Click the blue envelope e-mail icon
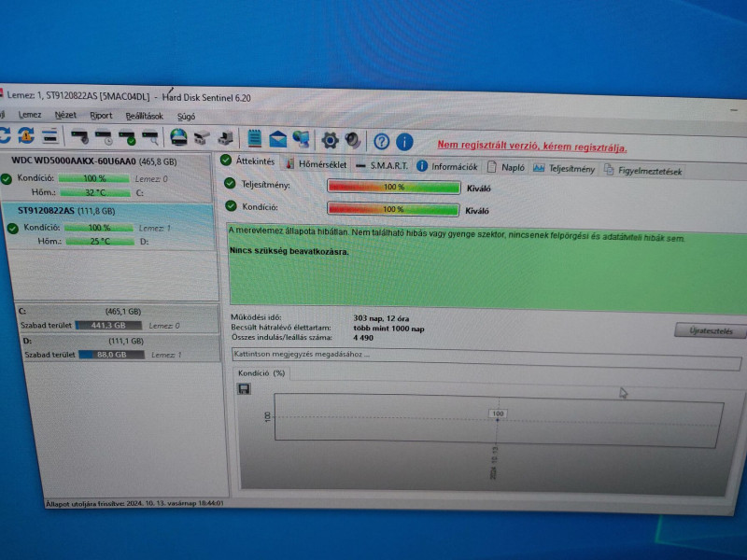Image resolution: width=747 pixels, height=560 pixels. 277,139
